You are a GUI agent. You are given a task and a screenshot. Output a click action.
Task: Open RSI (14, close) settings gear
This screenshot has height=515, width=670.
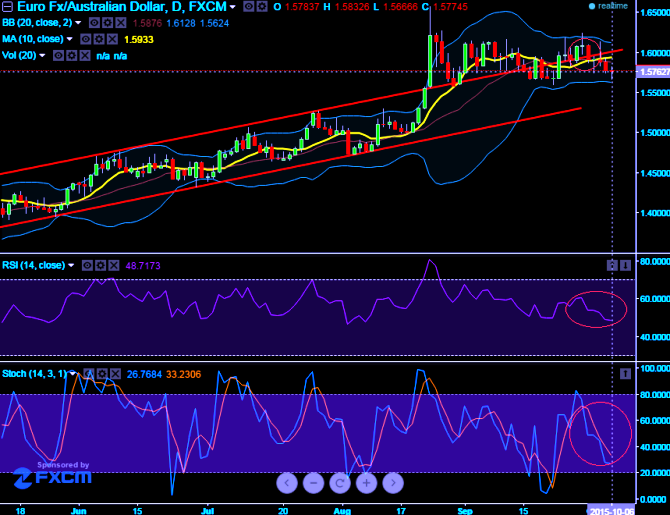coord(100,265)
